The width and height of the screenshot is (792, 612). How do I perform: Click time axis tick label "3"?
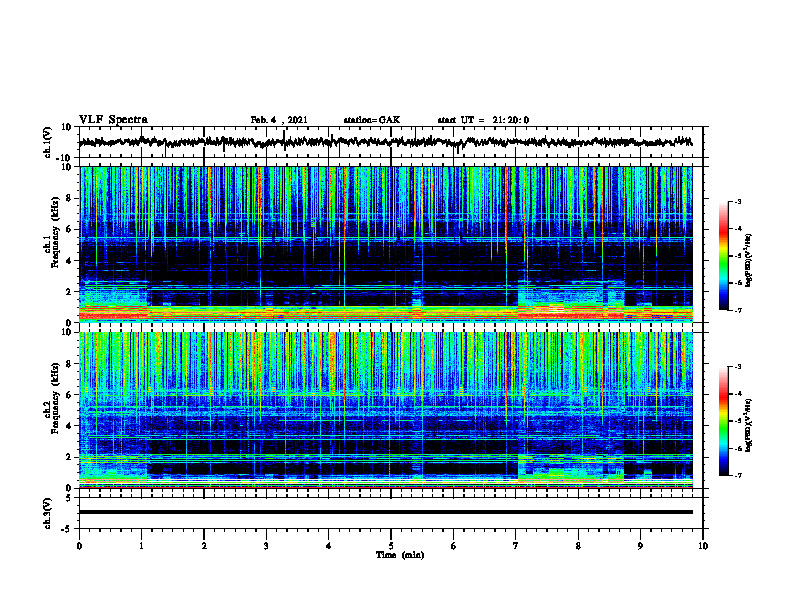[x=266, y=546]
